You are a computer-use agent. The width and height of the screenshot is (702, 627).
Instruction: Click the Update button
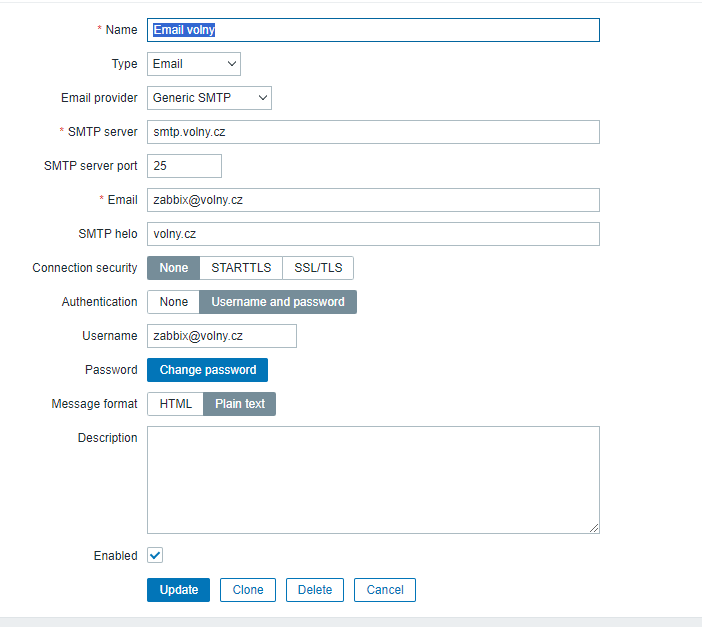179,590
